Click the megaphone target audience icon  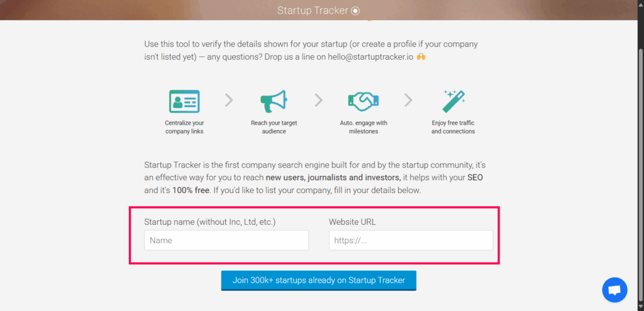pyautogui.click(x=274, y=101)
